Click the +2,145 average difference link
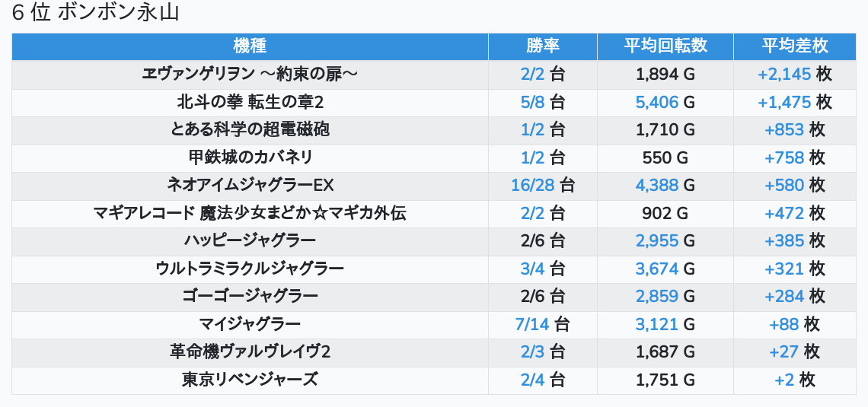Image resolution: width=868 pixels, height=407 pixels. tap(784, 74)
